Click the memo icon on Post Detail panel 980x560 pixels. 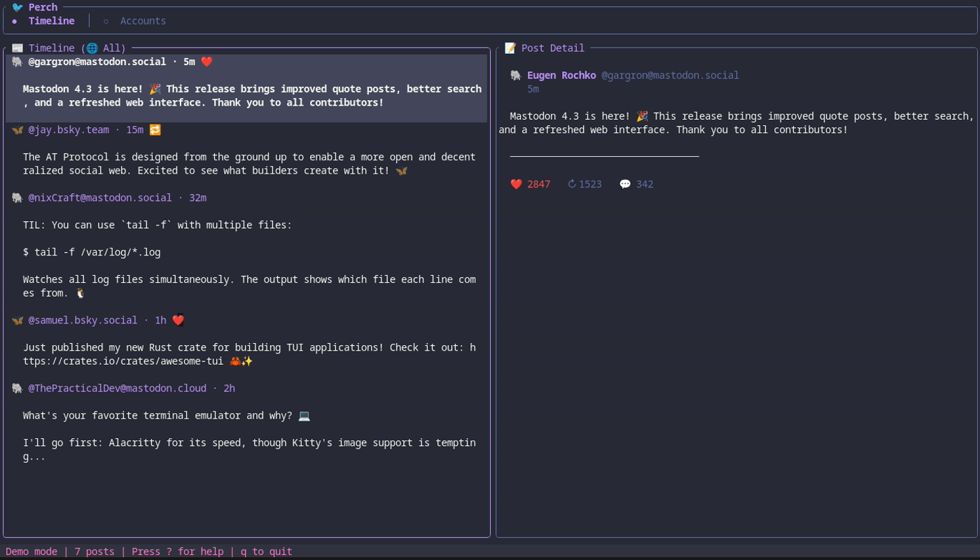pos(510,48)
